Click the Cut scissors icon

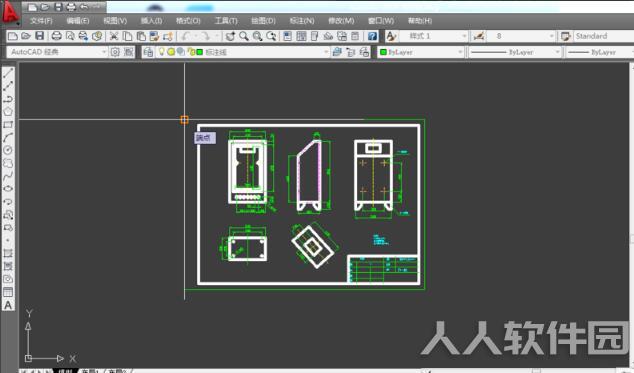(x=114, y=36)
